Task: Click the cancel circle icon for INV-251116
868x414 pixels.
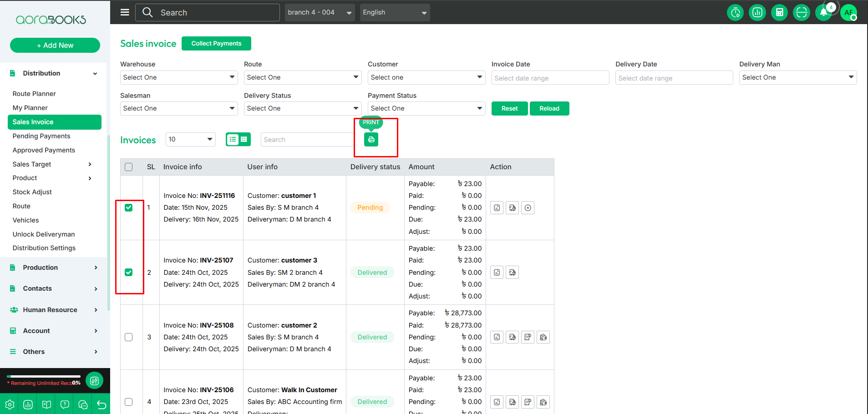Action: click(528, 208)
